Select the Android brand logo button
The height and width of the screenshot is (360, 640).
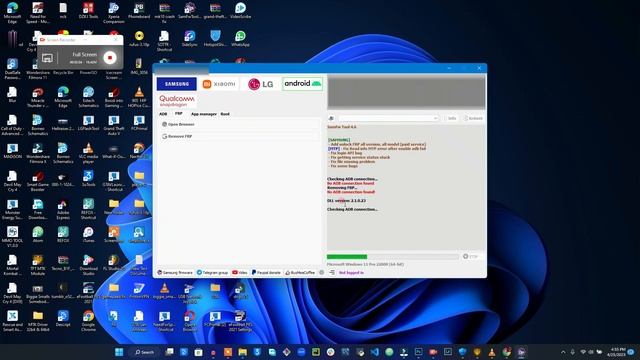click(x=302, y=83)
